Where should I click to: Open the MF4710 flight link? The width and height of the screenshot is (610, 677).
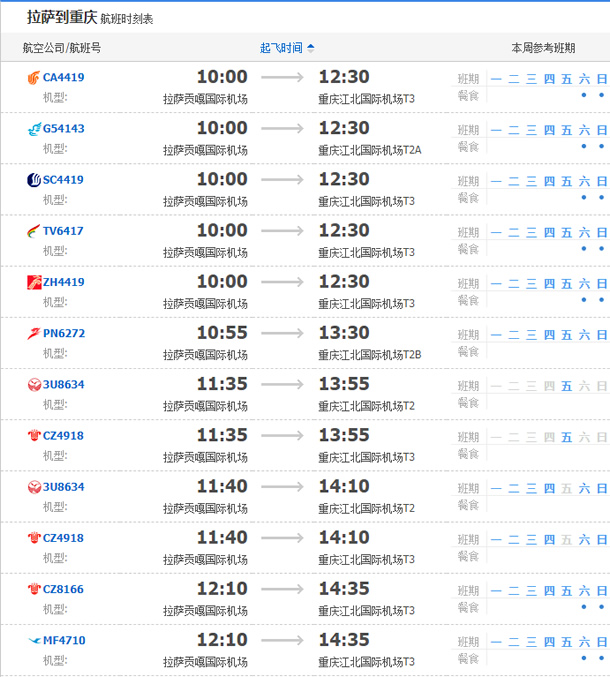(64, 640)
